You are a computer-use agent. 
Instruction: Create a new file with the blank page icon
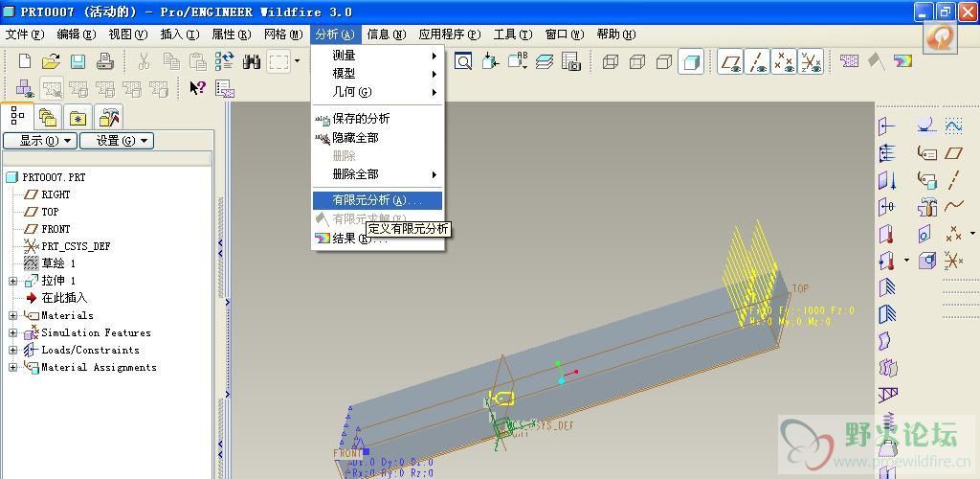click(24, 61)
